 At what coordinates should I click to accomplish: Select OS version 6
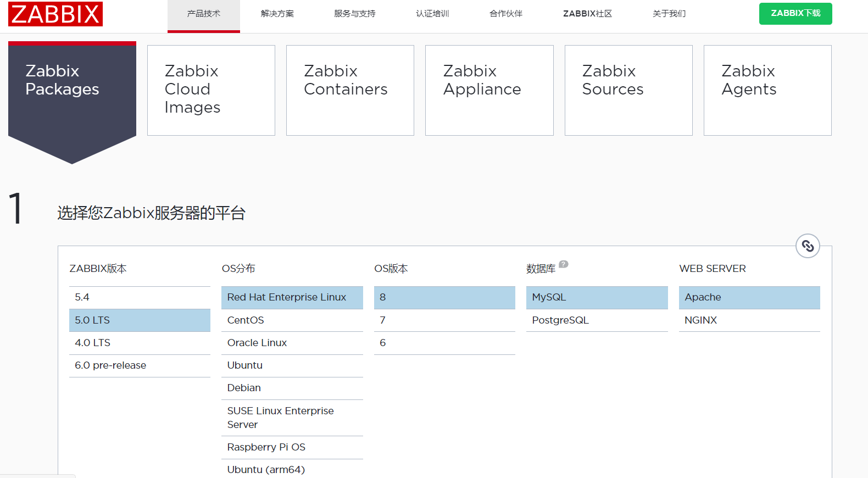pos(444,343)
